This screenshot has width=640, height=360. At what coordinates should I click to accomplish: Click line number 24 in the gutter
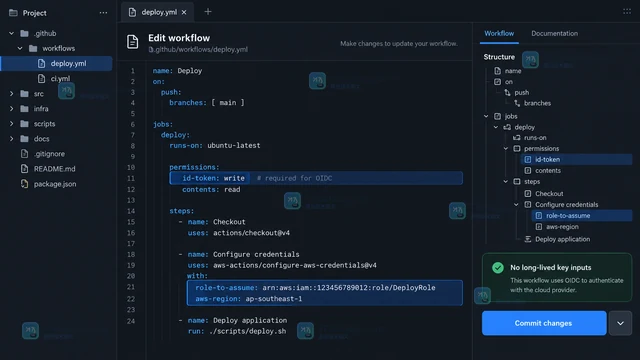[x=131, y=321]
